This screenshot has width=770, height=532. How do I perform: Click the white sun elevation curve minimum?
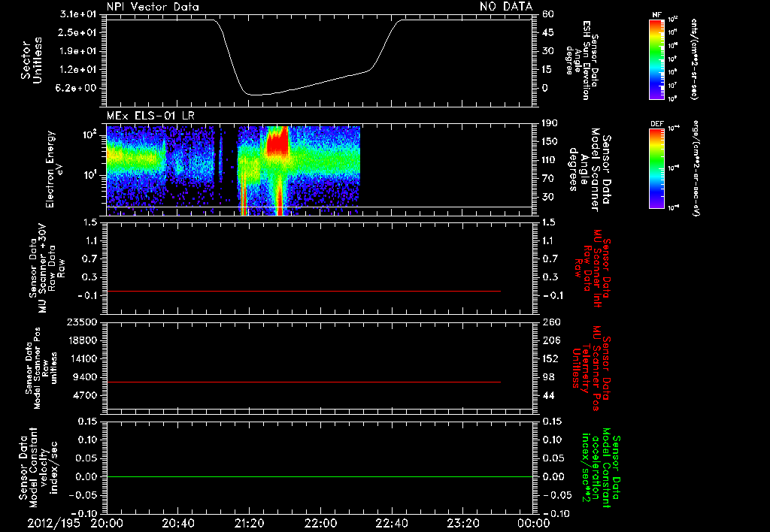[x=256, y=94]
